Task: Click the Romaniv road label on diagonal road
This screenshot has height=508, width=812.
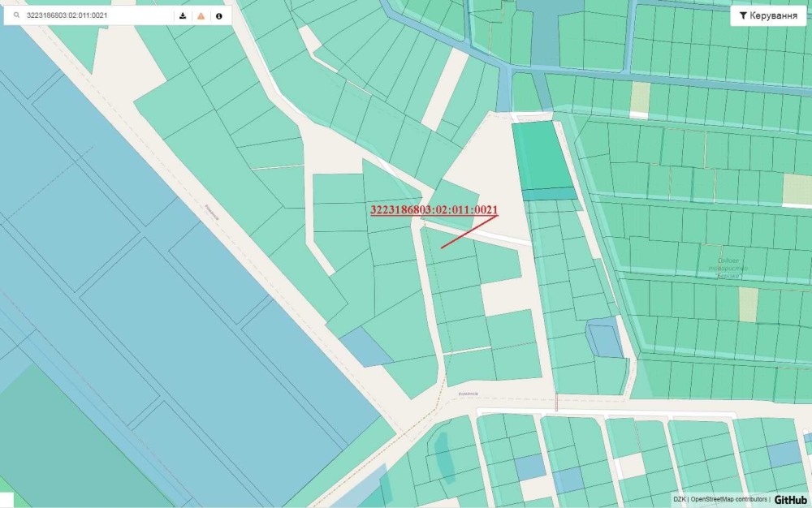Action: (212, 212)
